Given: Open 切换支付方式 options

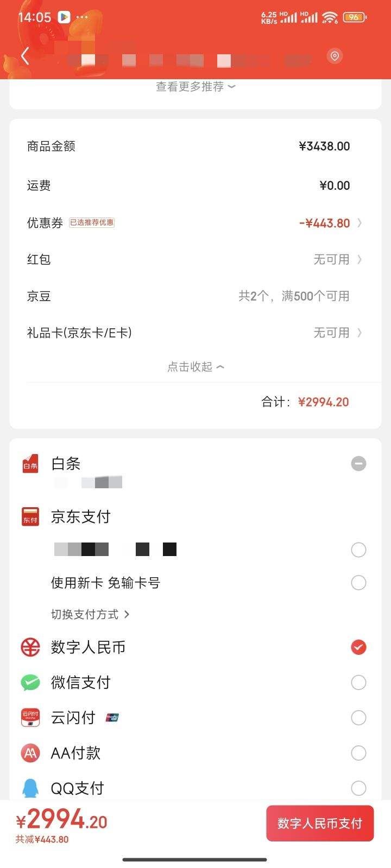Looking at the screenshot, I should tap(90, 614).
